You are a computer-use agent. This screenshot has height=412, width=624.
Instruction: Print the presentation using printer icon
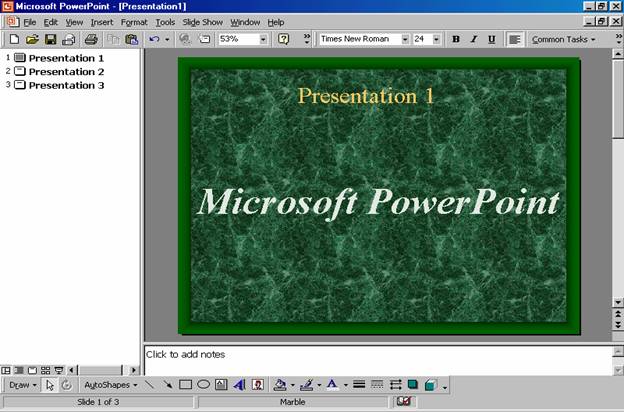click(x=91, y=39)
